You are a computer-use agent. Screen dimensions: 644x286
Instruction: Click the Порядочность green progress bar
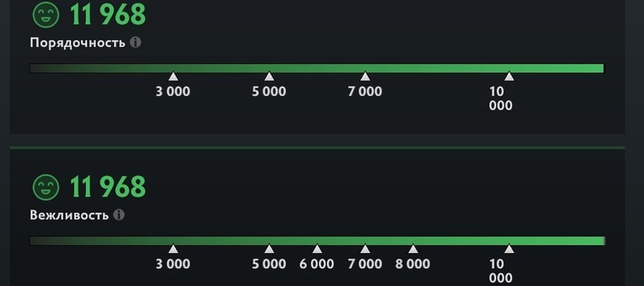[x=317, y=68]
